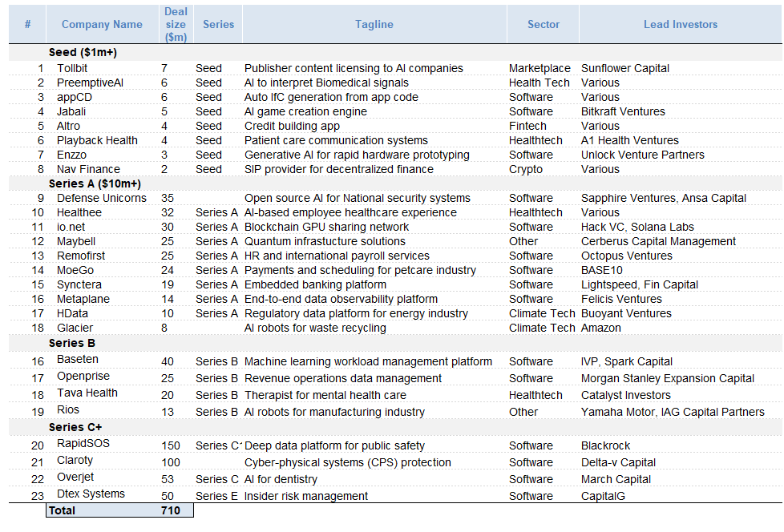Click the 'io.net' company cell

(71, 228)
